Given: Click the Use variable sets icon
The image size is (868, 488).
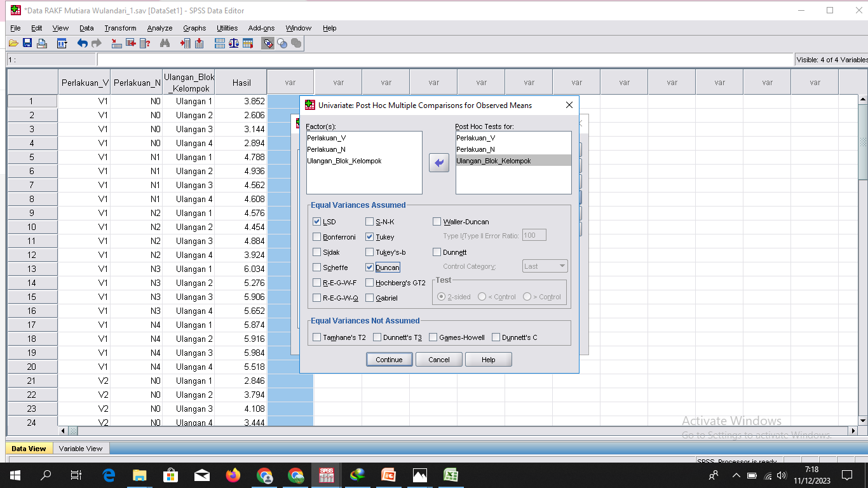Looking at the screenshot, I should click(282, 43).
